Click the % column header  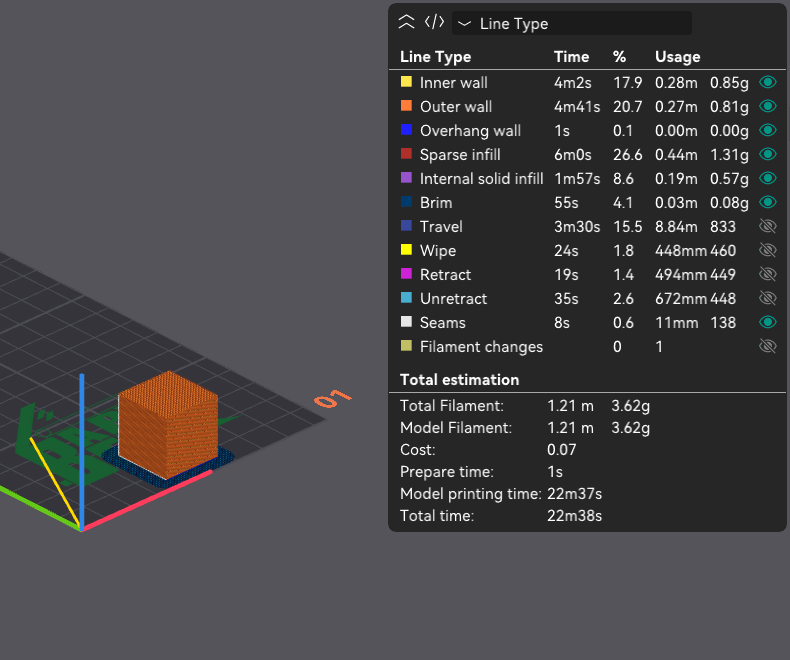point(619,56)
